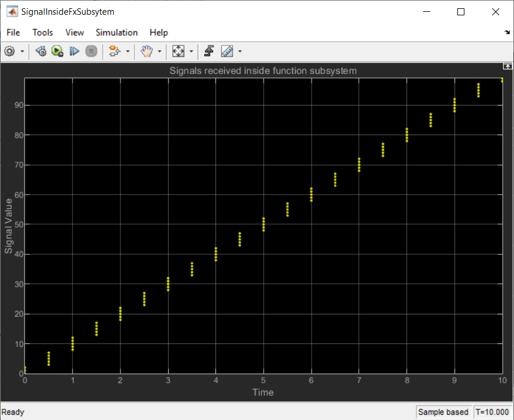Open the Simulation menu

coord(116,32)
